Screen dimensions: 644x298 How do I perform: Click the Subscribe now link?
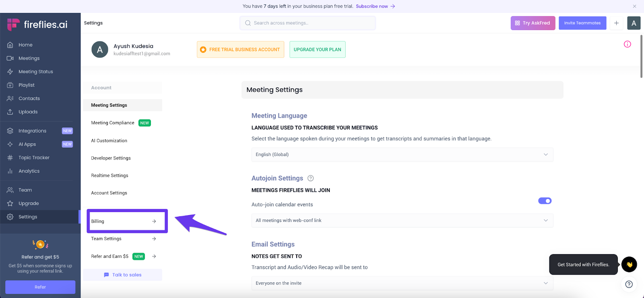pyautogui.click(x=375, y=6)
